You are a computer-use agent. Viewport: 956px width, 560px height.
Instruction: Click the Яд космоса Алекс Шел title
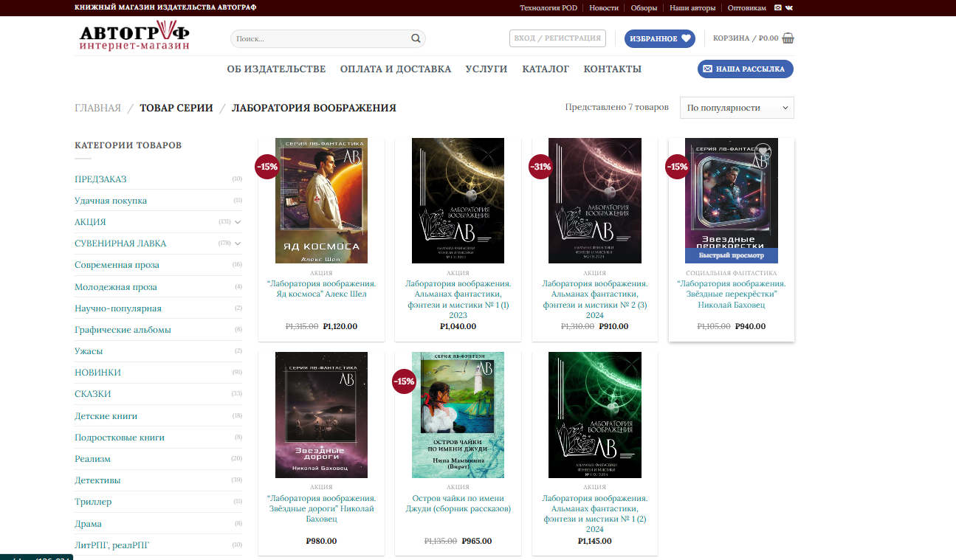tap(321, 288)
